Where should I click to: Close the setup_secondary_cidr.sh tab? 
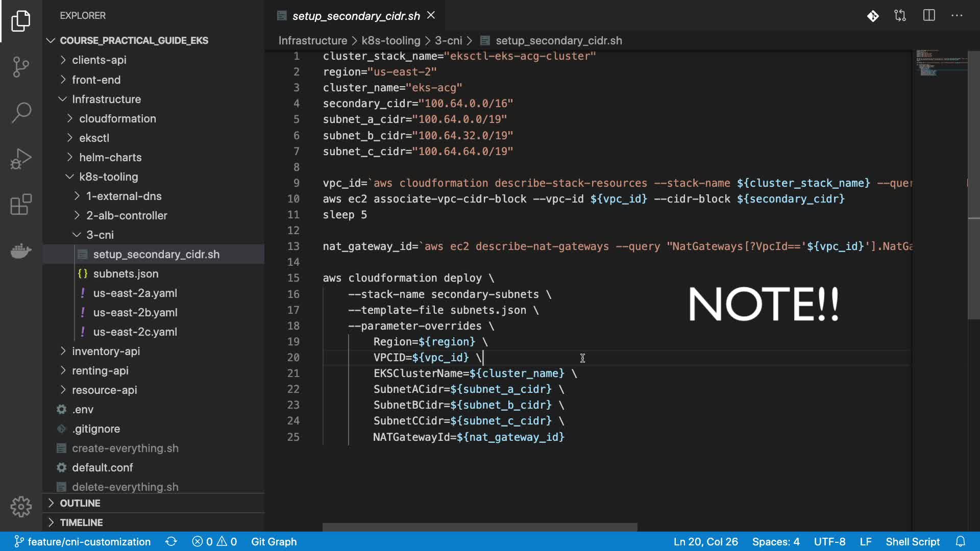(431, 15)
